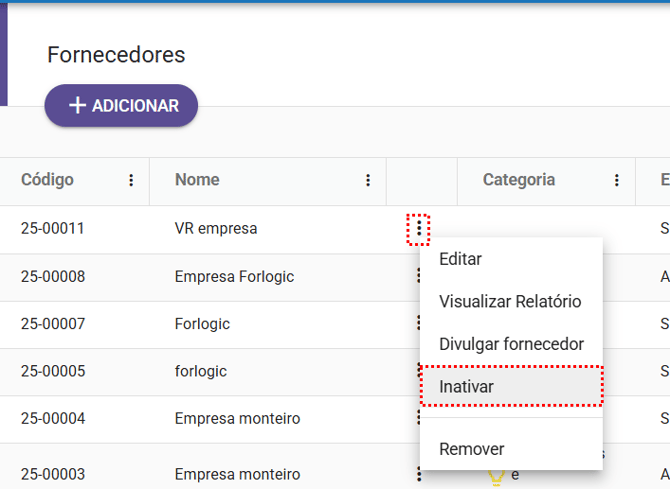Open the Categoria column options icon
Screen dimensions: 670x489
(616, 181)
